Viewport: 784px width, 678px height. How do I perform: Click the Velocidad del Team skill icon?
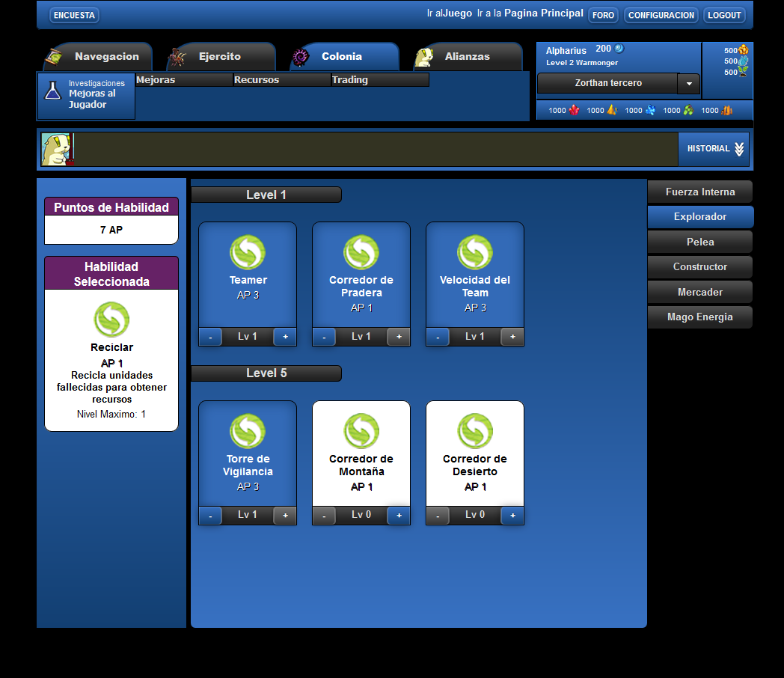[x=475, y=252]
